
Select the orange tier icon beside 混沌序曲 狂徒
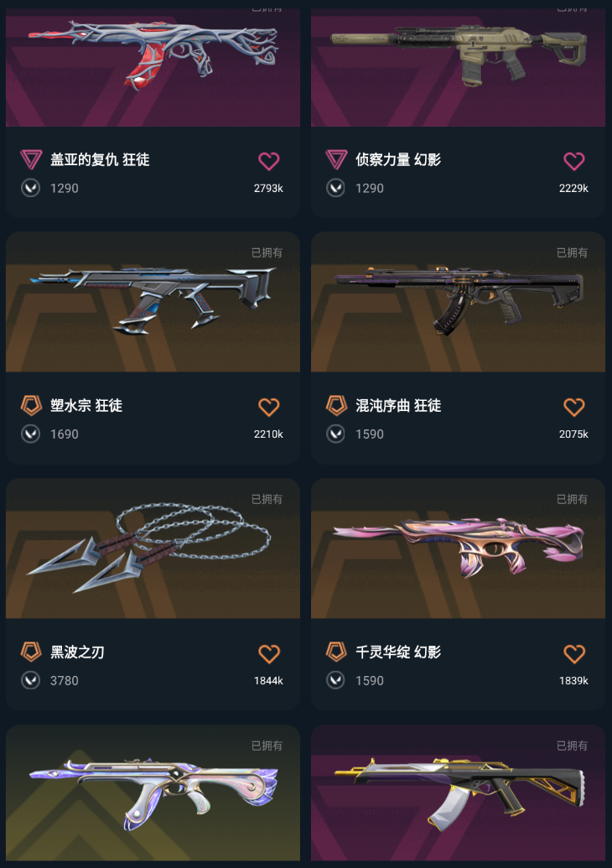point(336,405)
